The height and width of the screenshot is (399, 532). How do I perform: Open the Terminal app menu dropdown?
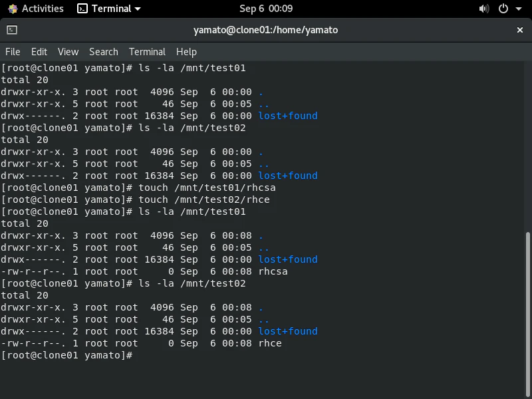(109, 9)
